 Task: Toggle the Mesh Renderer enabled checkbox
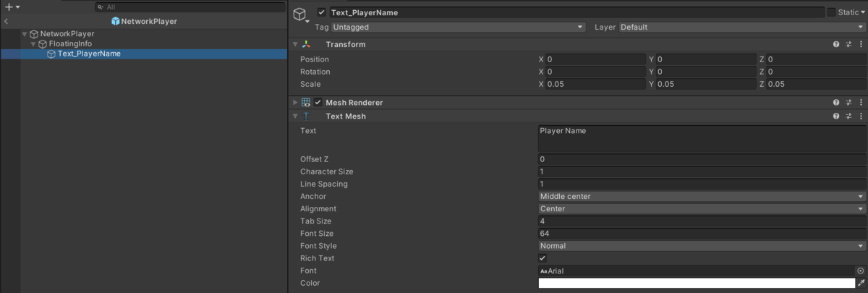pos(318,103)
